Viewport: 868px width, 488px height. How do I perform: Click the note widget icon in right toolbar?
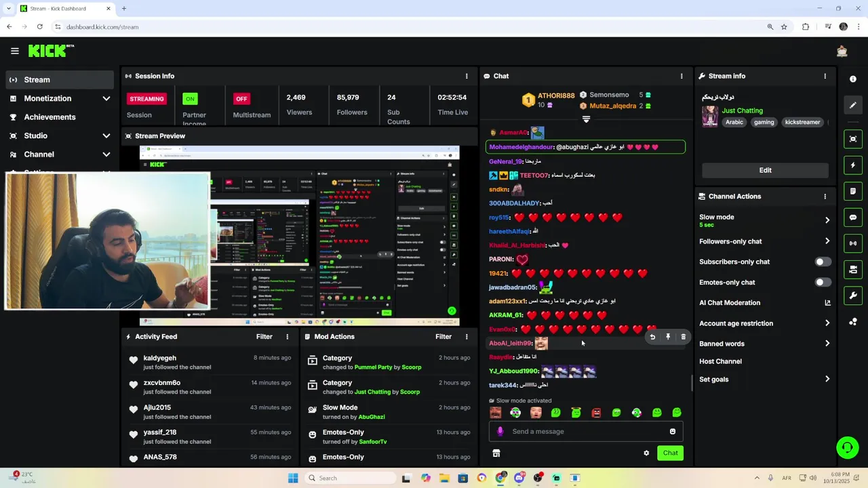[853, 191]
